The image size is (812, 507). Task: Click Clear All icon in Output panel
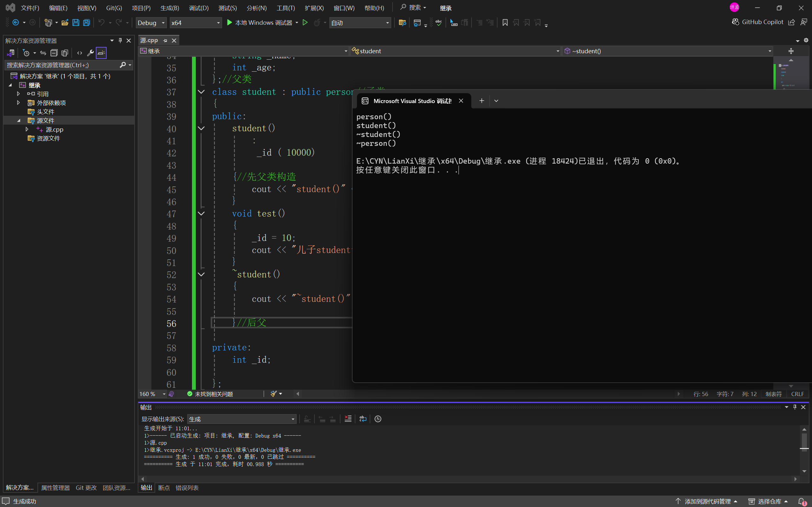(348, 419)
